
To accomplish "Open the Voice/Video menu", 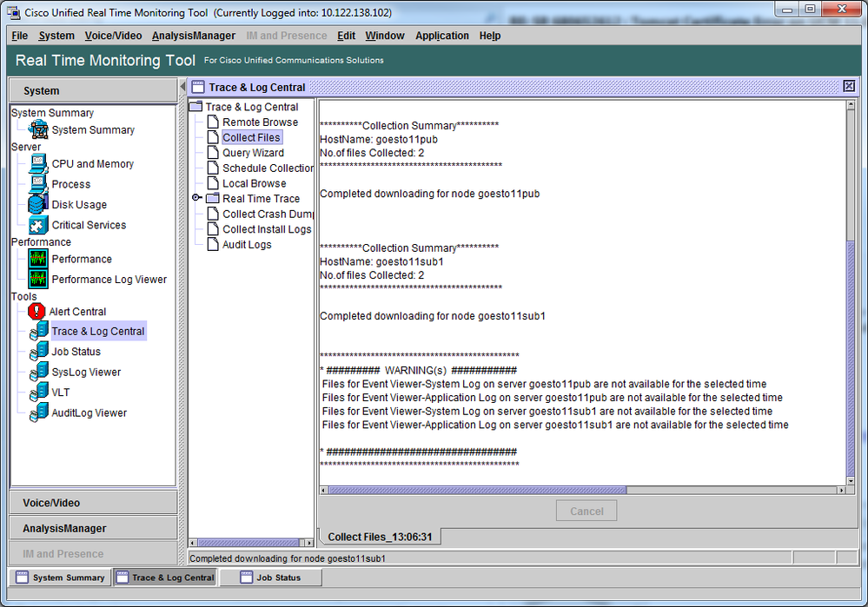I will 113,36.
